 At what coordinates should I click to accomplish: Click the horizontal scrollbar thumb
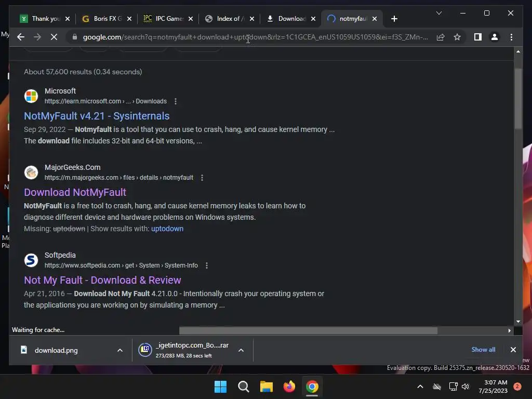pyautogui.click(x=308, y=330)
